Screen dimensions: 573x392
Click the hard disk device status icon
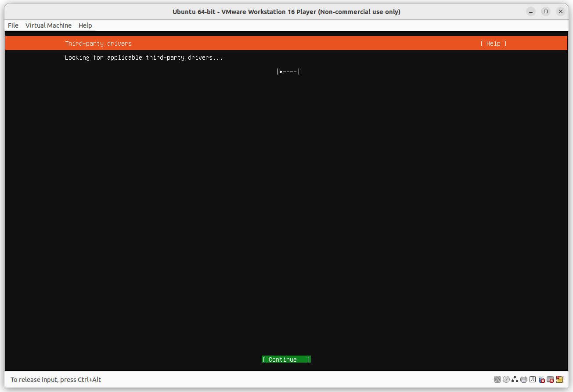497,379
